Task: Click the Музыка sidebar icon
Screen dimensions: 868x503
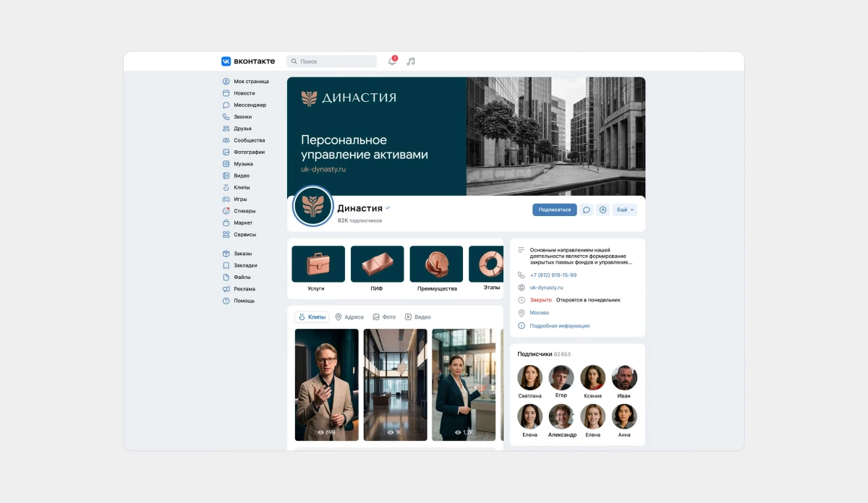Action: tap(226, 164)
